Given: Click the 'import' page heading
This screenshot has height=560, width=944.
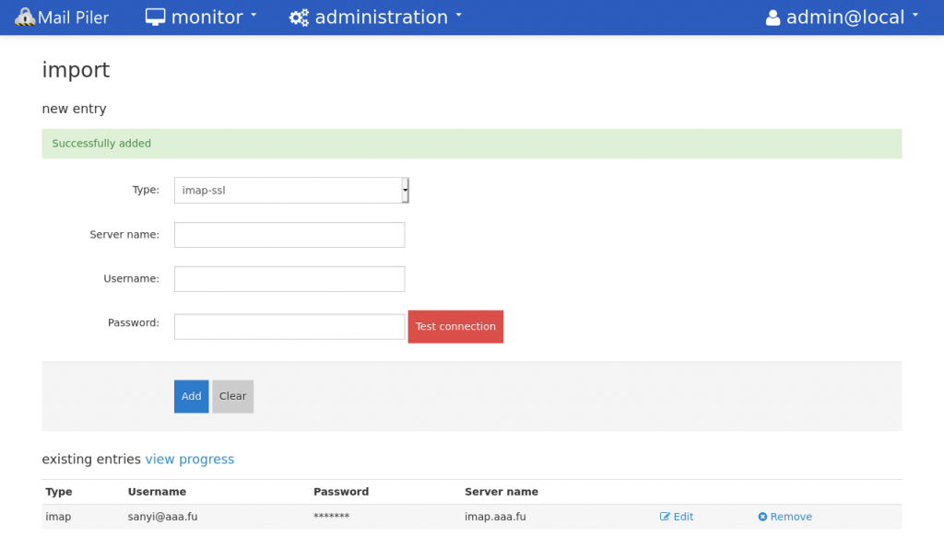Looking at the screenshot, I should point(76,70).
